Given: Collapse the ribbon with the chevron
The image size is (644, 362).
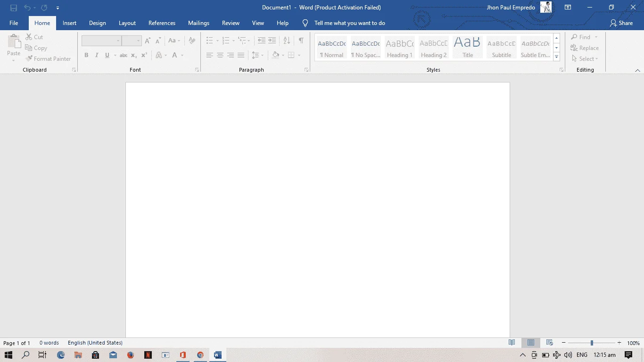Looking at the screenshot, I should tap(637, 70).
